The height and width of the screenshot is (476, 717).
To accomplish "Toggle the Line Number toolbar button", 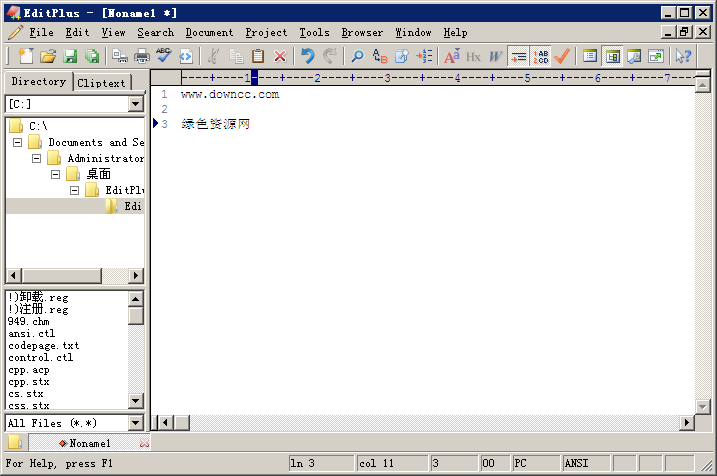I will click(x=541, y=57).
